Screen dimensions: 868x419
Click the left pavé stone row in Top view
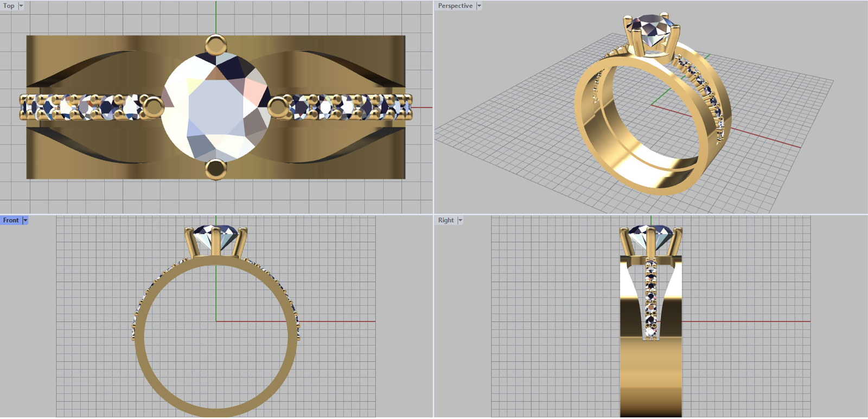pos(81,107)
